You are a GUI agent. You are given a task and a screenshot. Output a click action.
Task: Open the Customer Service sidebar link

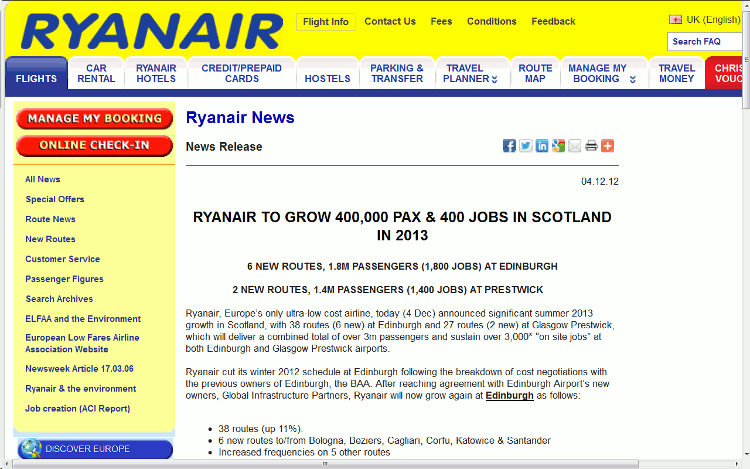coord(63,259)
